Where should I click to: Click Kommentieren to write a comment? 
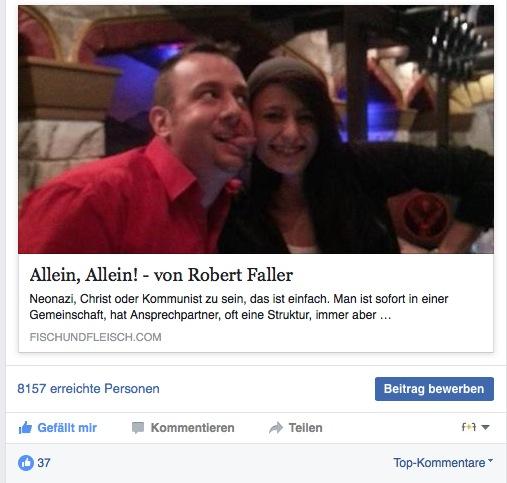pos(183,428)
